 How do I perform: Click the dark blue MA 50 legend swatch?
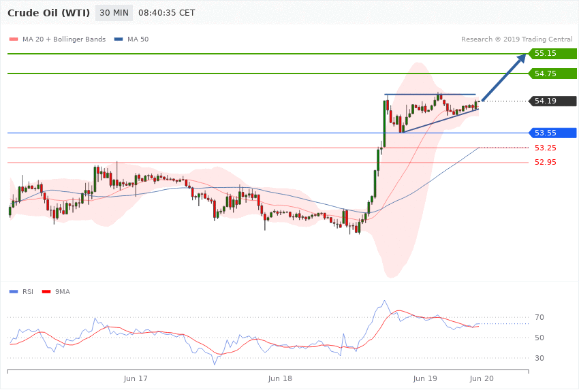[x=119, y=39]
